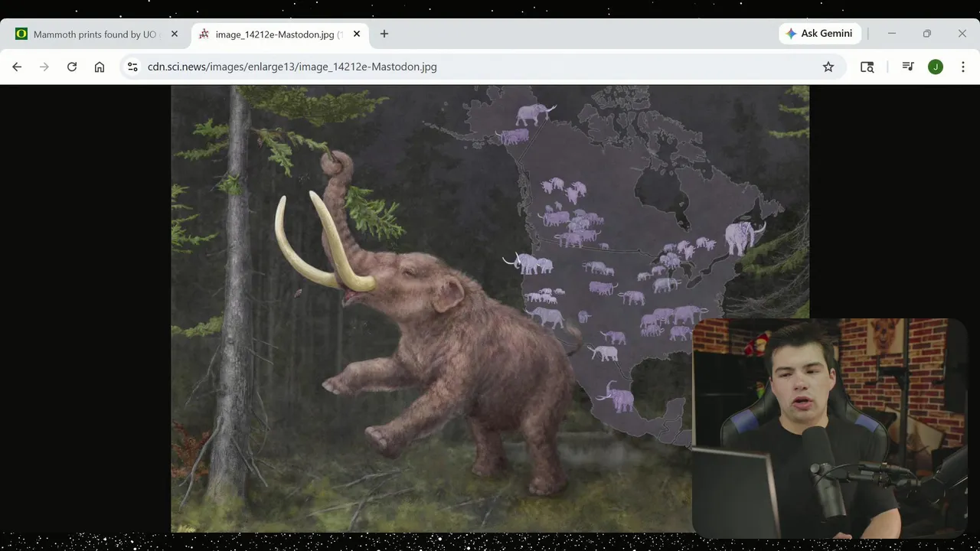Click the forward navigation arrow
The image size is (980, 551).
pos(44,67)
